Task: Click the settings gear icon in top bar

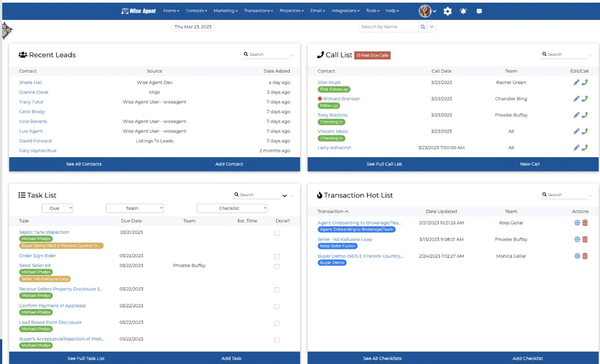Action: click(447, 11)
